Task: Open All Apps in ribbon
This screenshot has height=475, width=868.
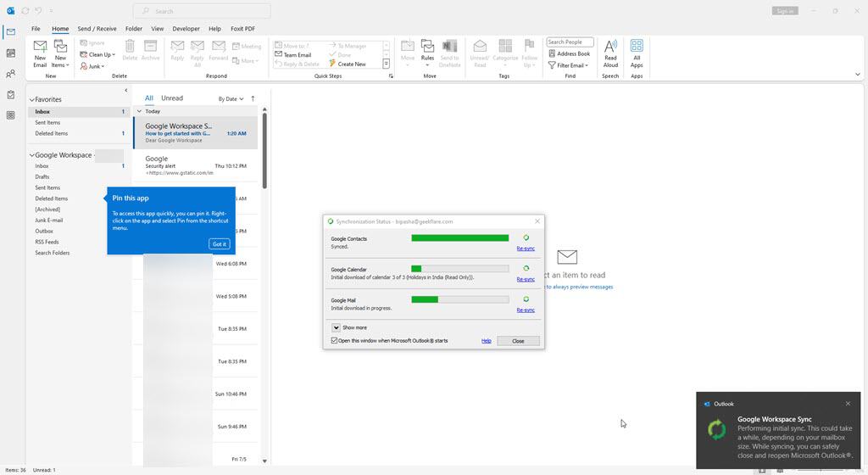Action: 637,53
